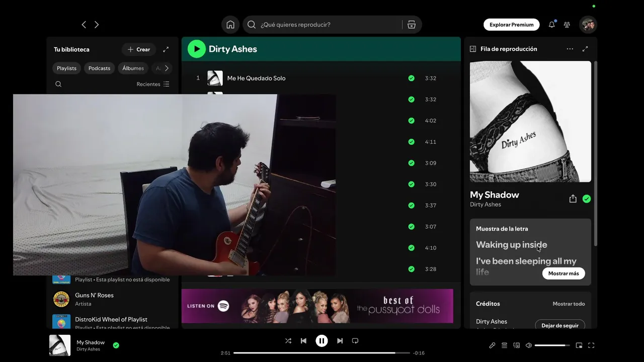Open the friends activity icon
This screenshot has width=644, height=362.
tap(567, 25)
